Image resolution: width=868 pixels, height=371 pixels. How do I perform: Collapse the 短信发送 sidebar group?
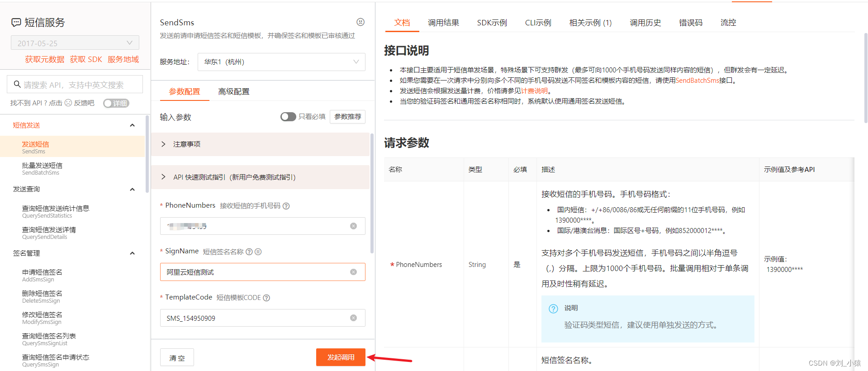pos(132,125)
